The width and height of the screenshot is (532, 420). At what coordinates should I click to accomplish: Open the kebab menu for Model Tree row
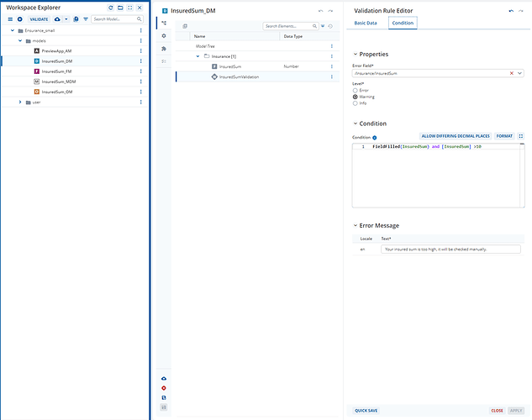pyautogui.click(x=331, y=46)
